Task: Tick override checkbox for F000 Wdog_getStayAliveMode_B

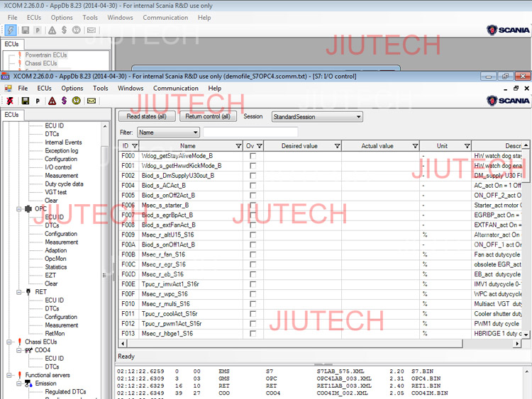Action: pos(253,156)
